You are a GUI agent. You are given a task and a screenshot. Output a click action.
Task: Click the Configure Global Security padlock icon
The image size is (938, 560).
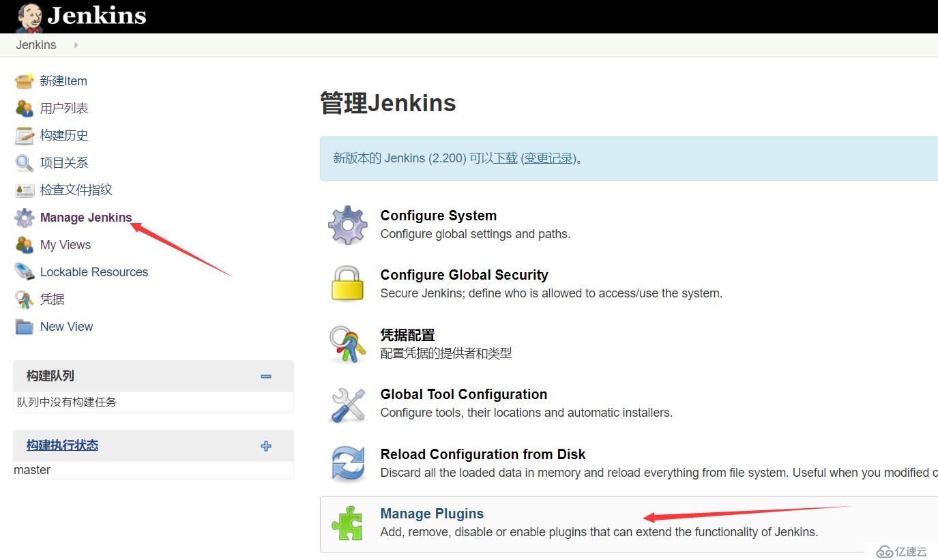coord(348,283)
